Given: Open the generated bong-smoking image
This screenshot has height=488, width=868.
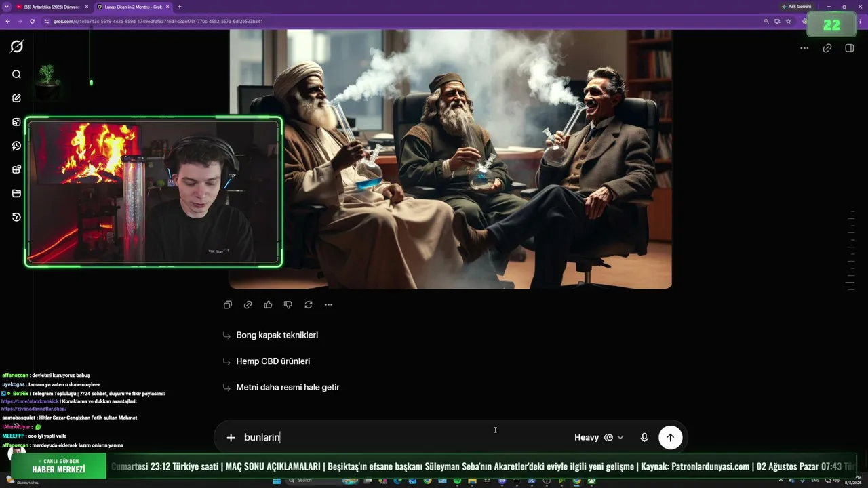Looking at the screenshot, I should point(450,159).
